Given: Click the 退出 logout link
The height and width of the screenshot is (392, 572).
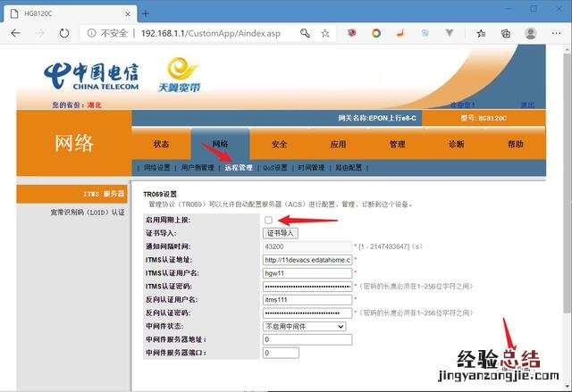Looking at the screenshot, I should point(527,105).
